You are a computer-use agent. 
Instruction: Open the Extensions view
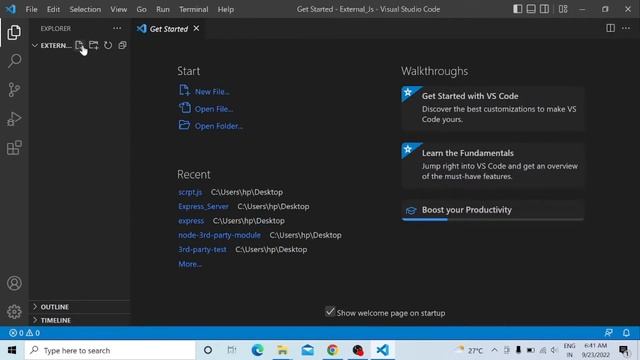tap(14, 148)
